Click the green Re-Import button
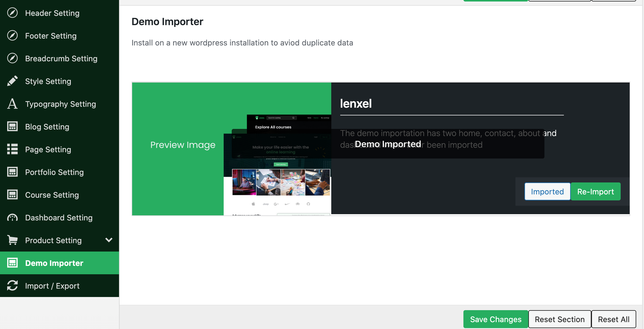The image size is (644, 329). (596, 191)
